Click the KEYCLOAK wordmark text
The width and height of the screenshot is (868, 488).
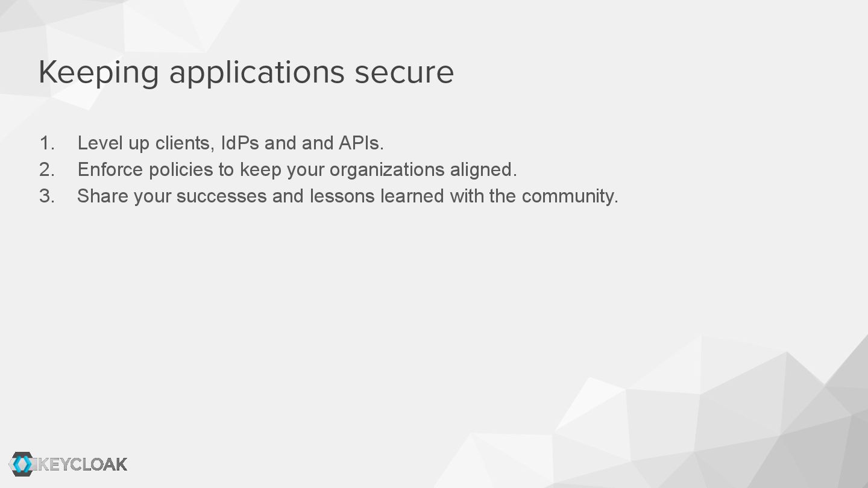point(81,465)
